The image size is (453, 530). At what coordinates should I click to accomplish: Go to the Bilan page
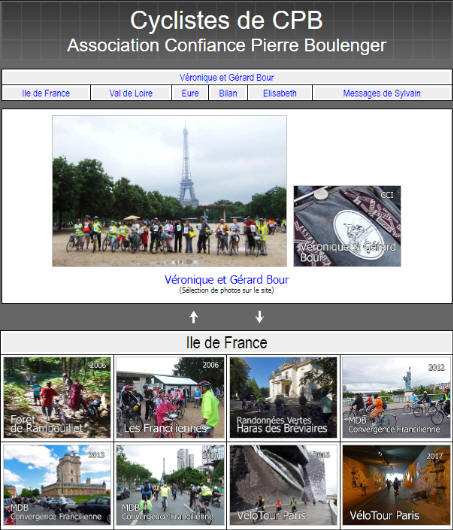[x=228, y=93]
